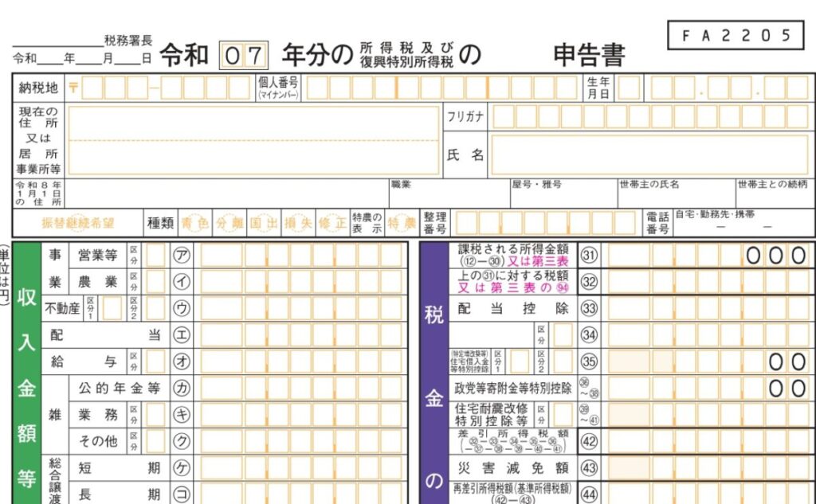Check the 青色 type box
Image resolution: width=816 pixels, height=504 pixels.
[x=194, y=224]
